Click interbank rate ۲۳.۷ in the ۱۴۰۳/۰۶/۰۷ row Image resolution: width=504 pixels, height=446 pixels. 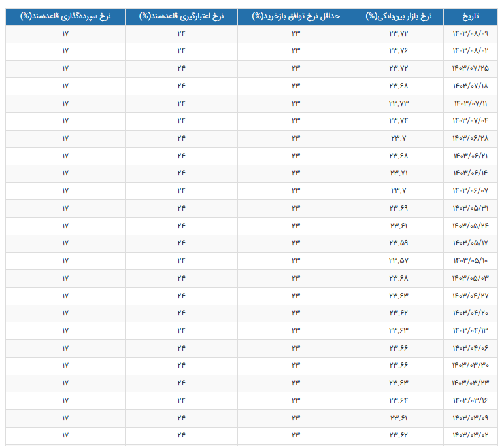point(399,191)
